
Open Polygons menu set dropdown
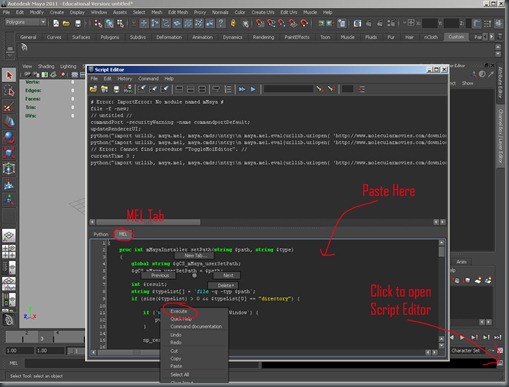click(26, 22)
